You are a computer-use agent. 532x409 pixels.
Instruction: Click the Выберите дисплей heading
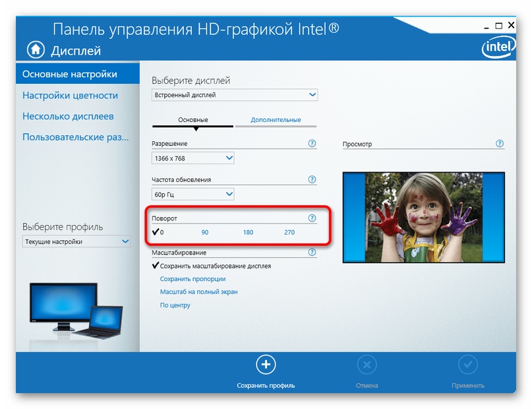191,80
